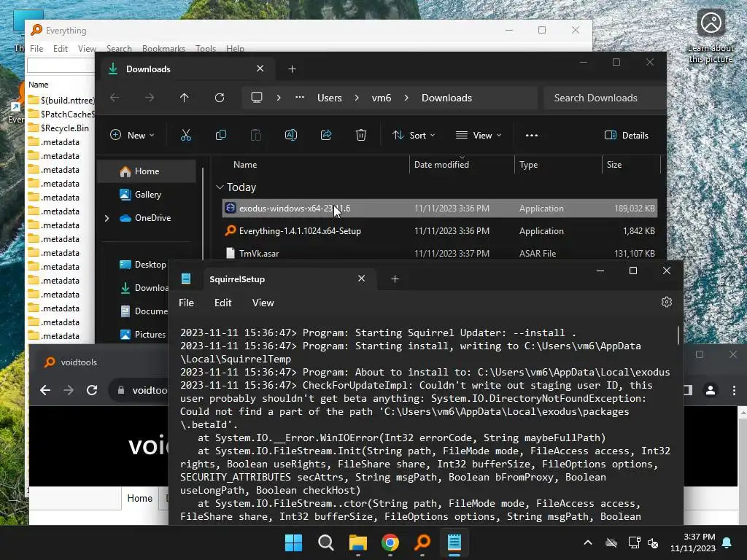Viewport: 747px width, 560px height.
Task: Show hidden icons chevron in system tray
Action: 588,542
